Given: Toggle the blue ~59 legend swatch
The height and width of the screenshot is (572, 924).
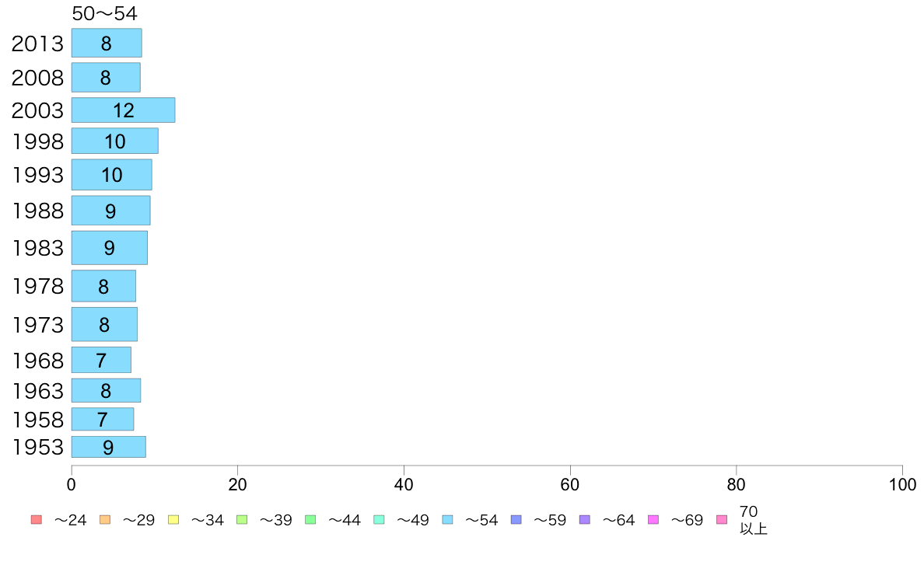Looking at the screenshot, I should [x=516, y=520].
